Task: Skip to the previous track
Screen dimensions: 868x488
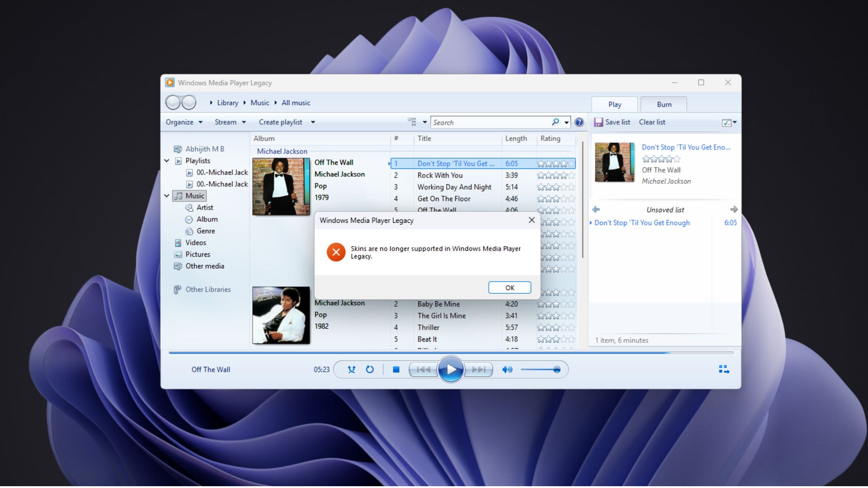Action: 424,370
